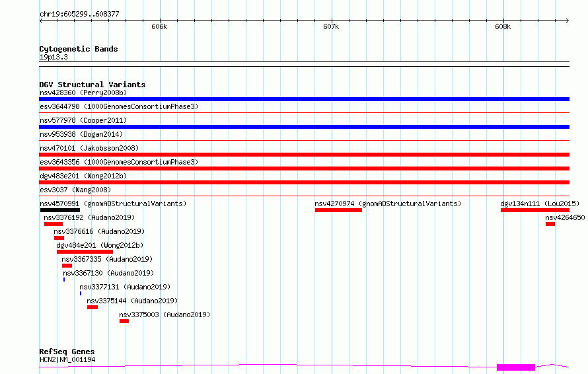
Task: Open nsv3376616 (Audano2019) variant
Action: click(x=99, y=231)
